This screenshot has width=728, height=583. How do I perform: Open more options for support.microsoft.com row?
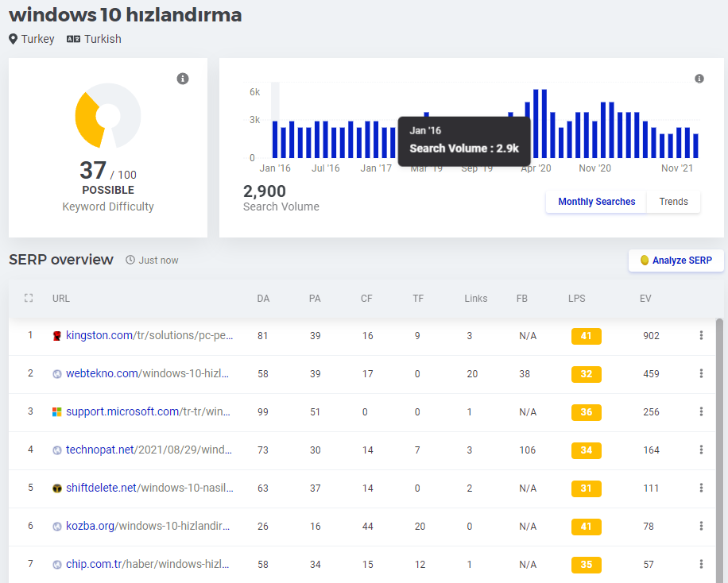click(701, 411)
